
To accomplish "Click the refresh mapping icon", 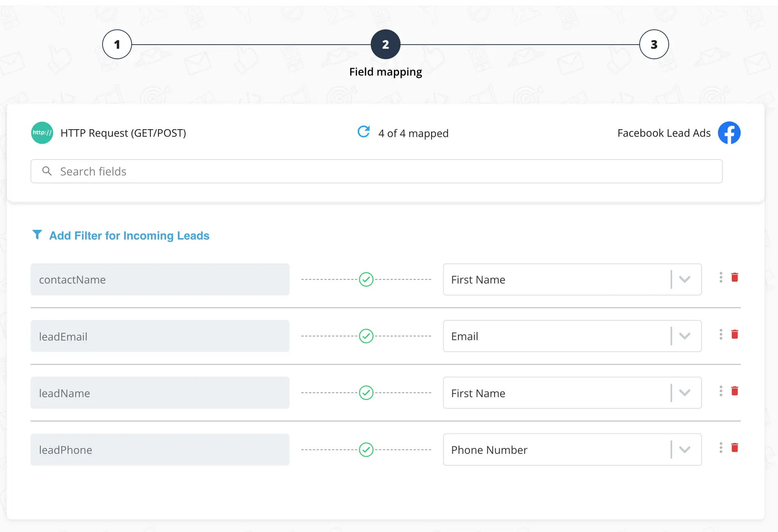I will [x=363, y=132].
